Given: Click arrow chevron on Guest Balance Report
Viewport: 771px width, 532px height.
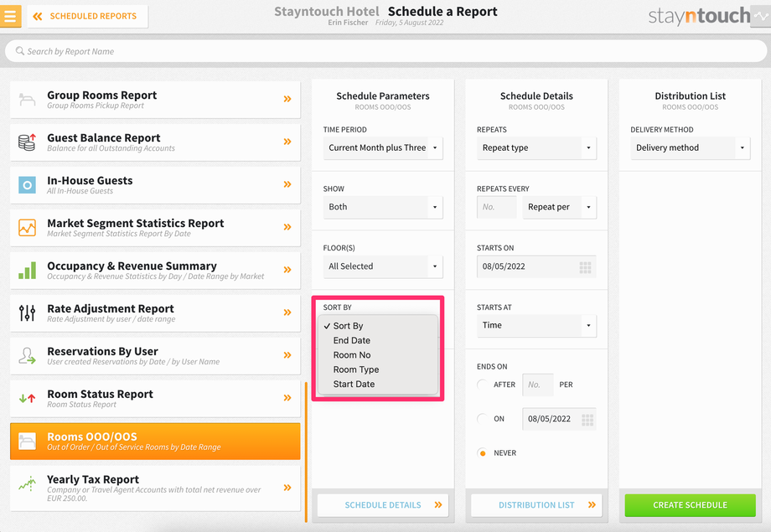Looking at the screenshot, I should click(287, 142).
